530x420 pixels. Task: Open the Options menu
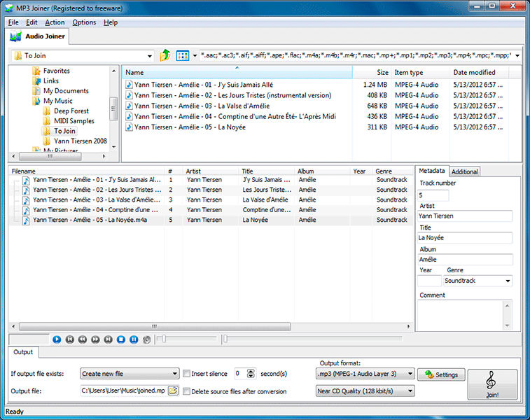click(x=84, y=22)
